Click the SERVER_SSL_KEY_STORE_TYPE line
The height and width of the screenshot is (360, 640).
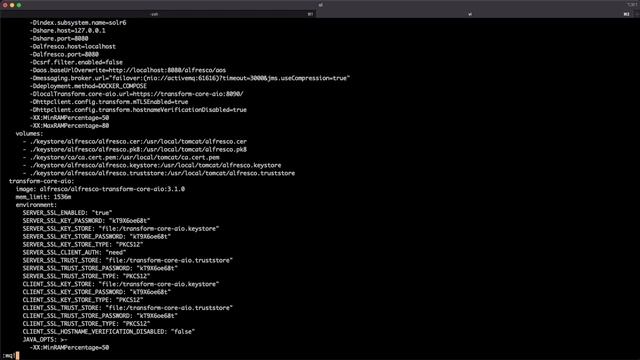click(83, 244)
